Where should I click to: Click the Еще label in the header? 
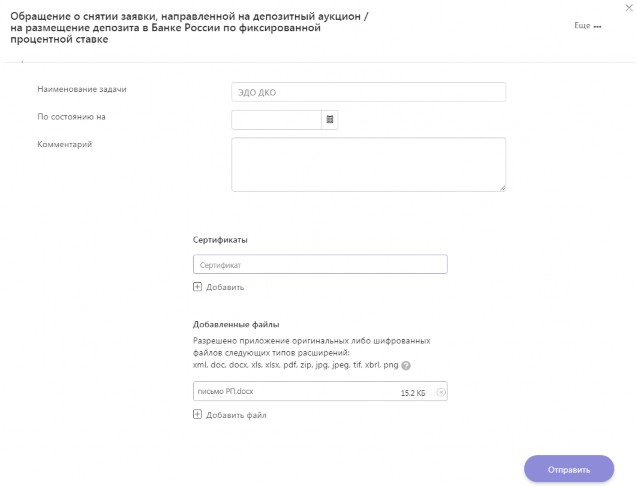pyautogui.click(x=582, y=26)
